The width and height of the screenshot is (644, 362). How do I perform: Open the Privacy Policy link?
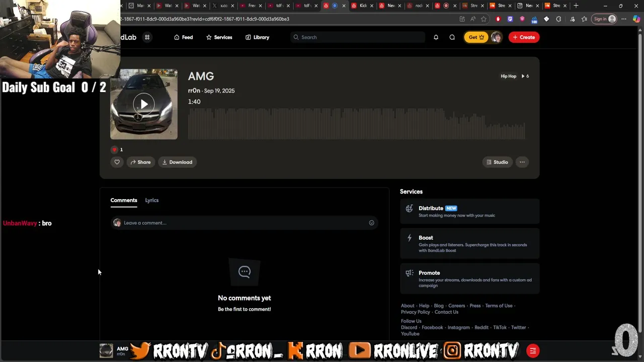[x=416, y=312]
